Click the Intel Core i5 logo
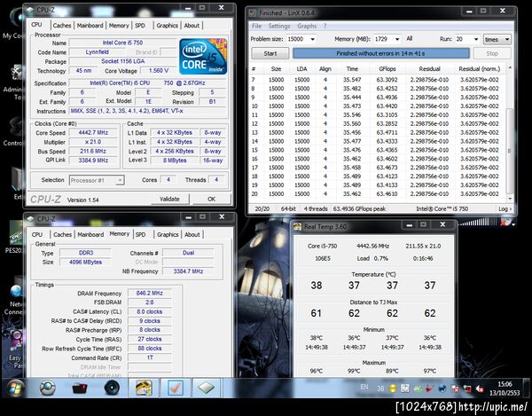This screenshot has width=532, height=416. click(203, 57)
